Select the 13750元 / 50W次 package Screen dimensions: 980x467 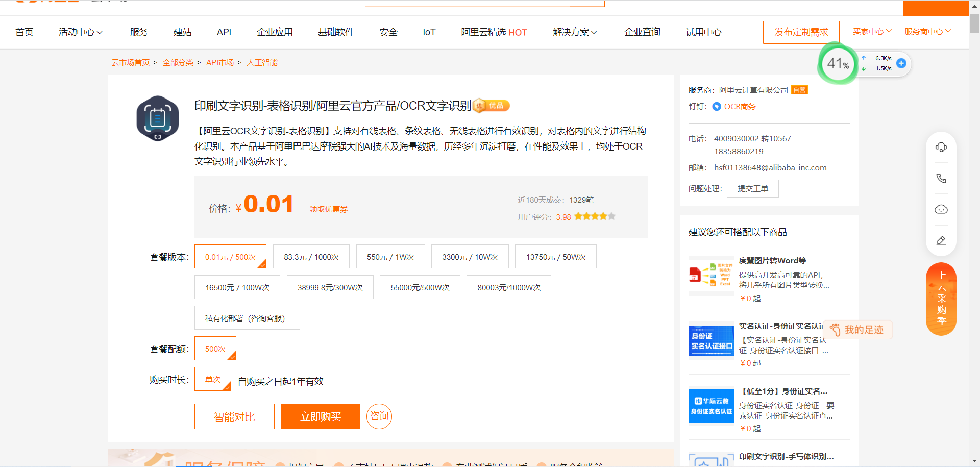(556, 257)
